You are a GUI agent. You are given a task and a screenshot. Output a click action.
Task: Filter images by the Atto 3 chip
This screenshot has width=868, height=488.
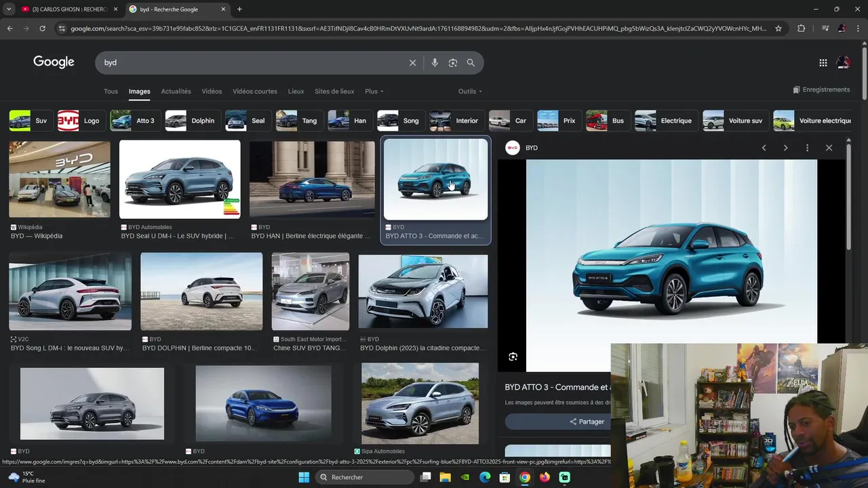coord(135,121)
